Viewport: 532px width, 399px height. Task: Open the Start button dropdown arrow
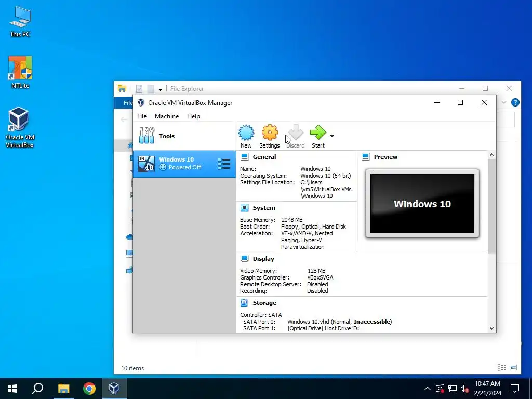point(331,136)
